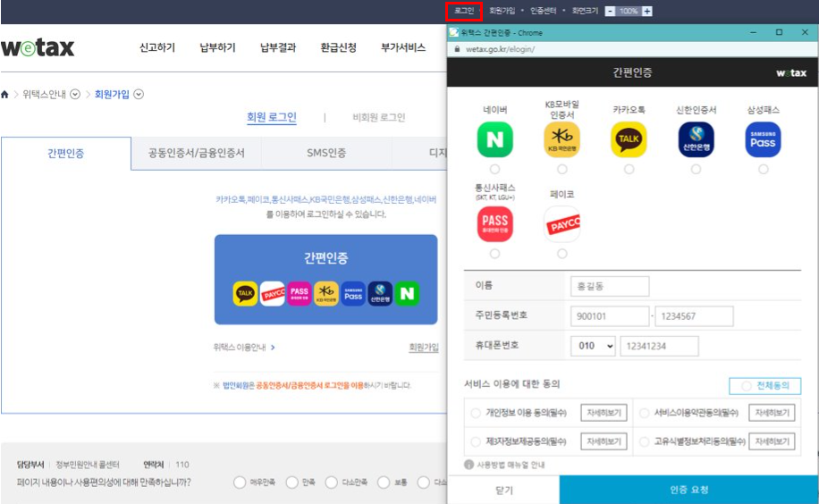Image resolution: width=819 pixels, height=504 pixels.
Task: Click the 닫기 button in popup
Action: tap(503, 491)
